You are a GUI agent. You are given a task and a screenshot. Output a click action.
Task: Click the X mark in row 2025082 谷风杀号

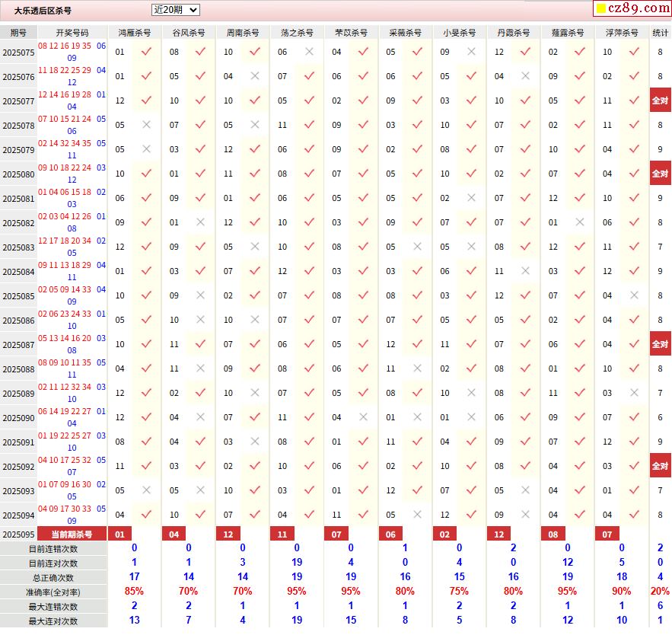tap(201, 222)
